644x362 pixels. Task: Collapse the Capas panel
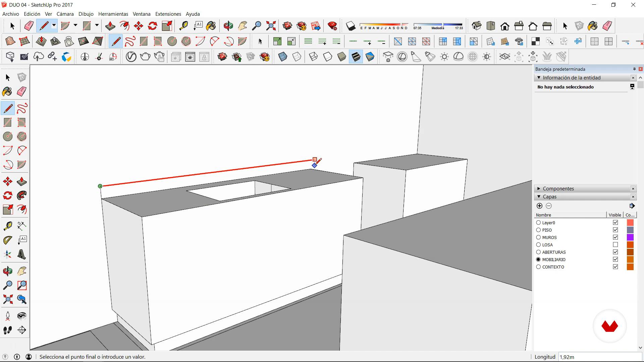pos(539,197)
